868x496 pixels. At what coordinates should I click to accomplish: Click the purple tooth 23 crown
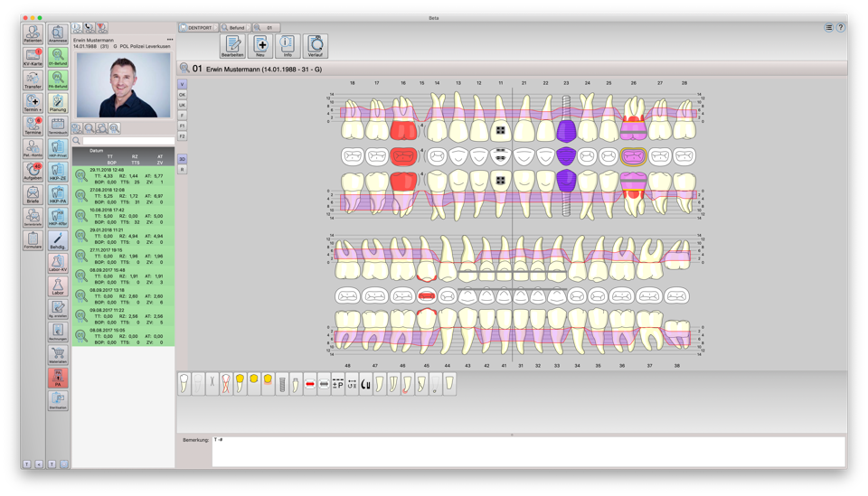(x=566, y=132)
